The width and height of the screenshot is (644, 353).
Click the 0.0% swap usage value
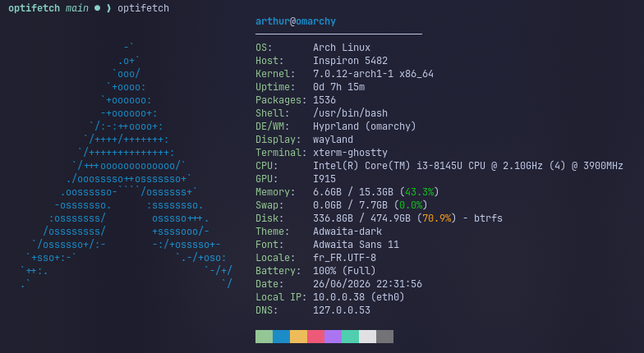411,205
